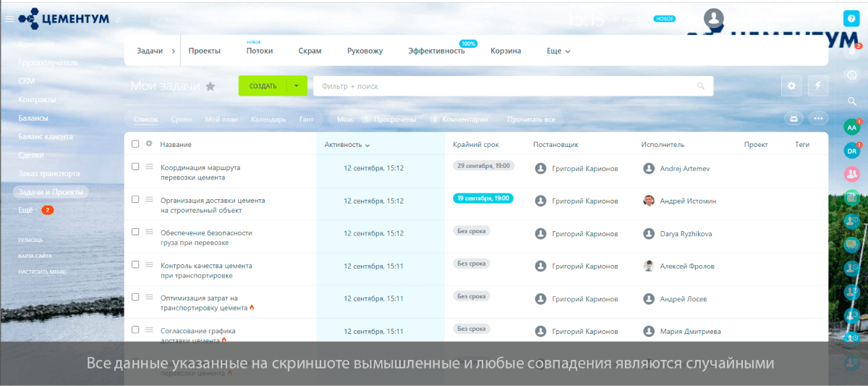
Task: Check the Обеспечение безопасности груза task checkbox
Action: click(135, 232)
